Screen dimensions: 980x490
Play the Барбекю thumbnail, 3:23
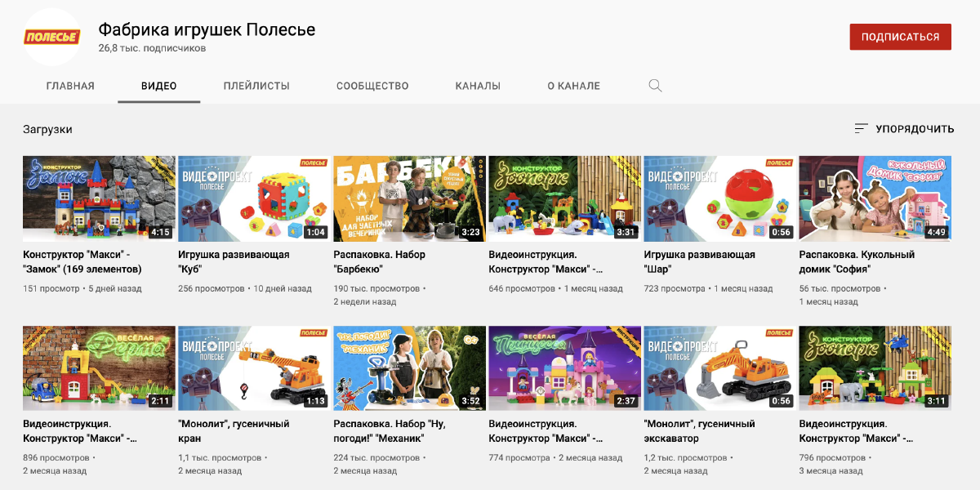point(409,198)
